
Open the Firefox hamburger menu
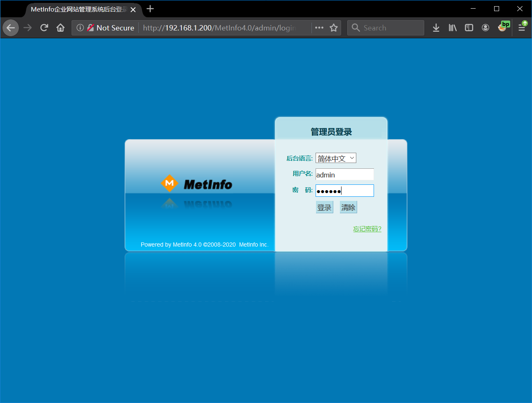pos(522,28)
